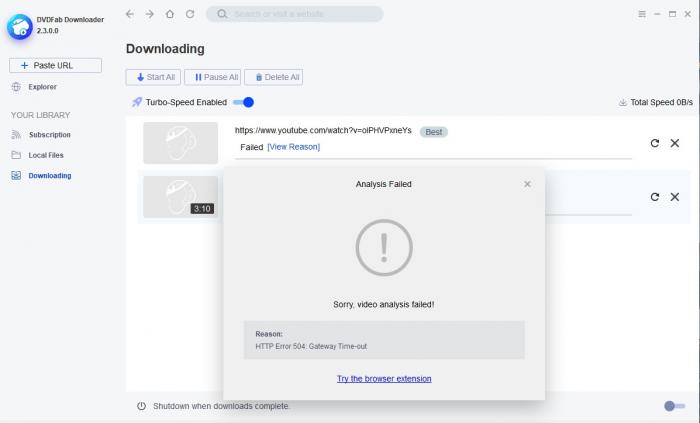Remove the first download with its X icon

[x=675, y=143]
